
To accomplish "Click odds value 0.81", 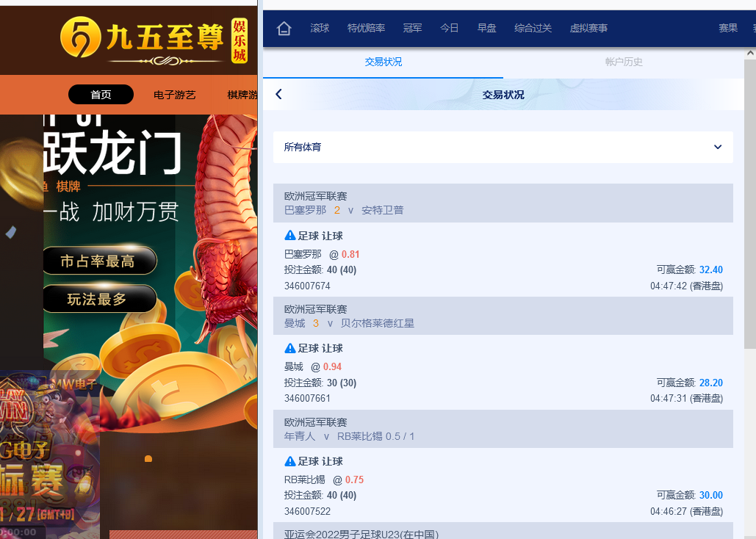I will click(x=350, y=255).
